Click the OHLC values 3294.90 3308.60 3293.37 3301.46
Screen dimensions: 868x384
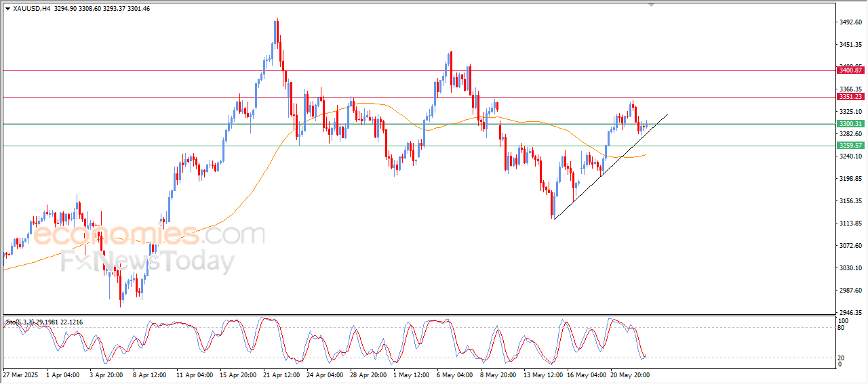(x=102, y=9)
